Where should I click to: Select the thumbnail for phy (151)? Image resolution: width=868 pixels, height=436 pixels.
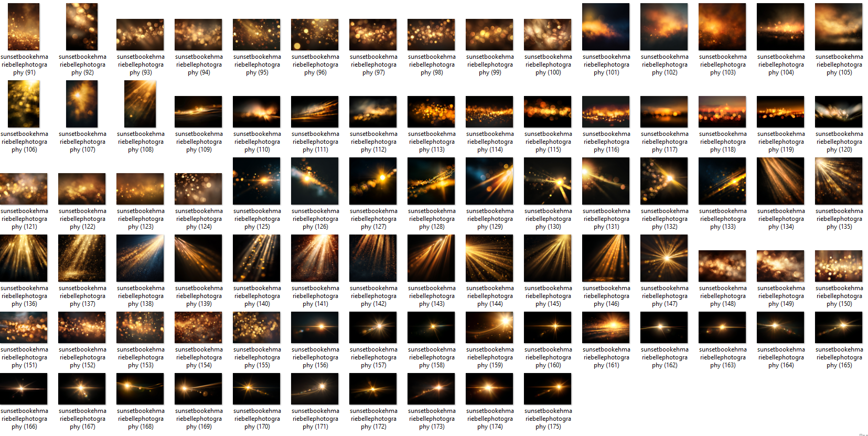coord(24,327)
